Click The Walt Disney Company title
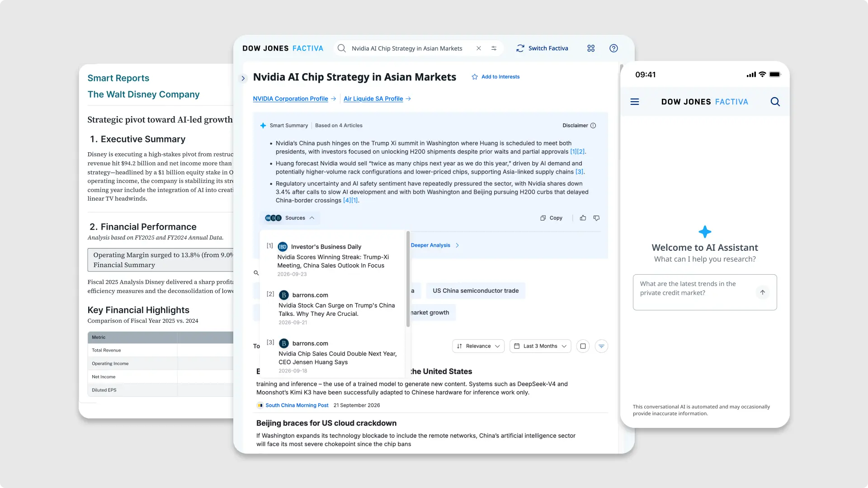868x488 pixels. pyautogui.click(x=143, y=94)
